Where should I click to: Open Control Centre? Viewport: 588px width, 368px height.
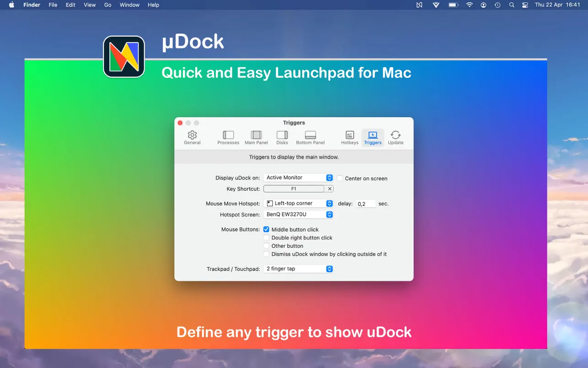[x=525, y=5]
